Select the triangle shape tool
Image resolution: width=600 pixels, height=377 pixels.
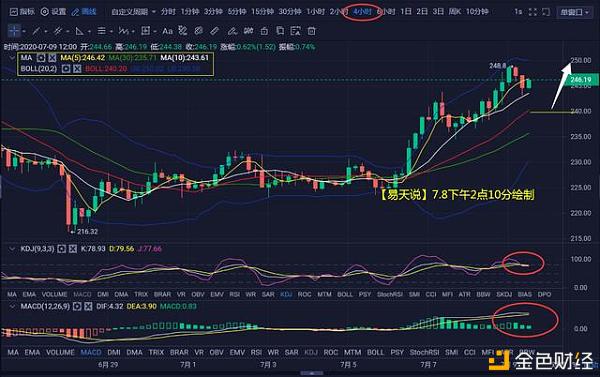(x=80, y=31)
